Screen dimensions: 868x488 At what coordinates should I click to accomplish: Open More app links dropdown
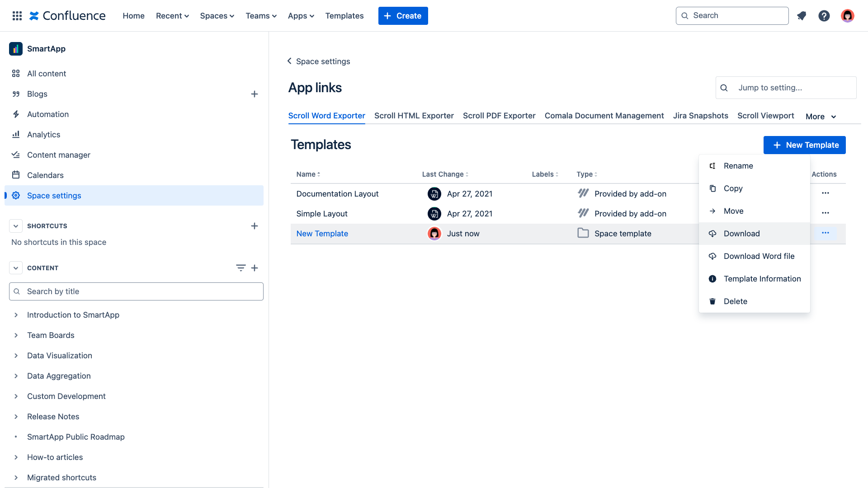coord(821,117)
